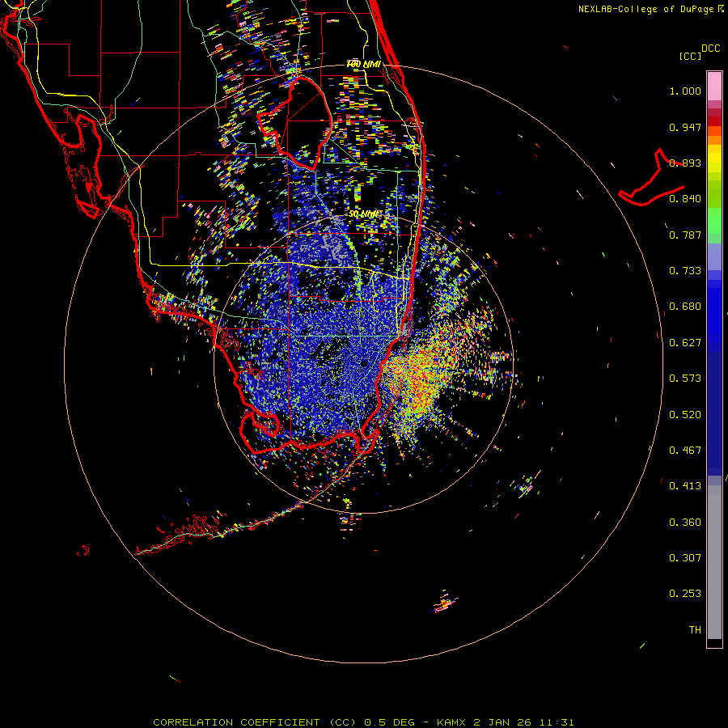Click the 0.573 scale value

coord(685,379)
